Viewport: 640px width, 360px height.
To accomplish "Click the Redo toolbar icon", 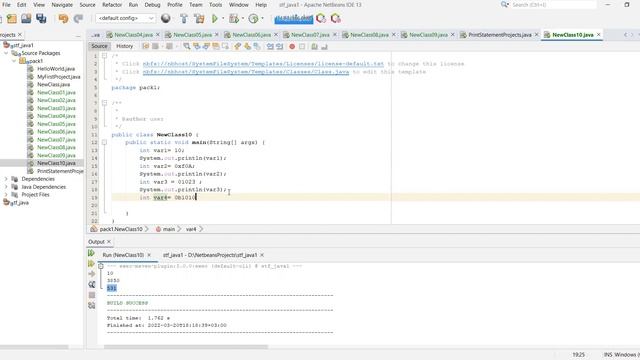I will tap(78, 18).
